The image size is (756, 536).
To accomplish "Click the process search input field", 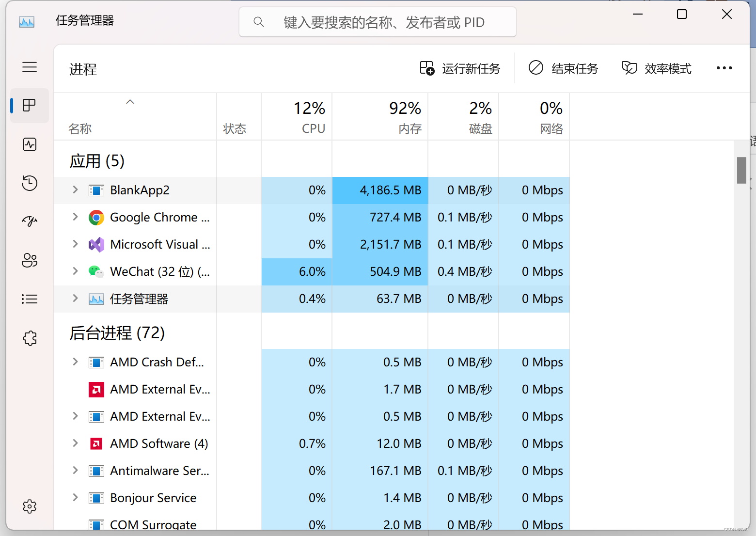I will coord(378,22).
